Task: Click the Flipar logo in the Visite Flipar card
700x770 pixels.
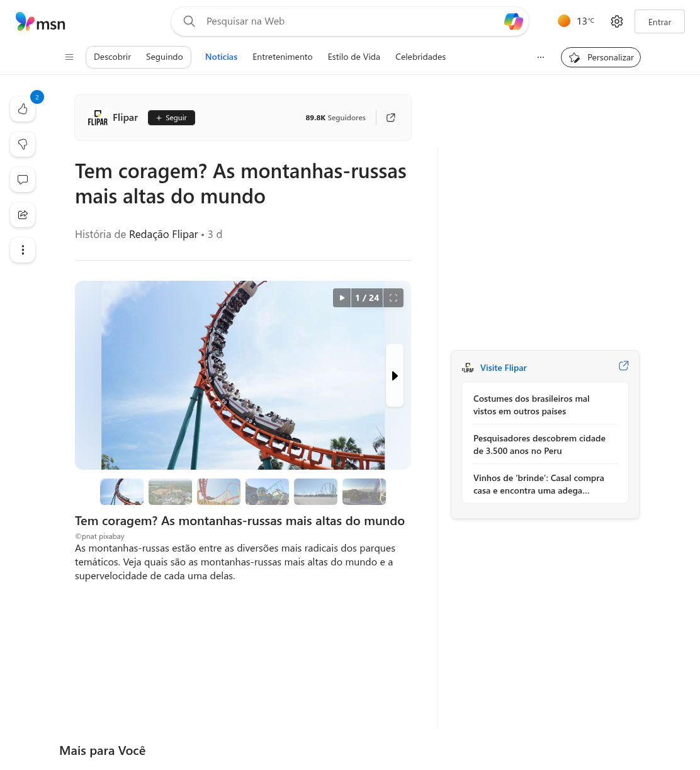Action: (468, 368)
